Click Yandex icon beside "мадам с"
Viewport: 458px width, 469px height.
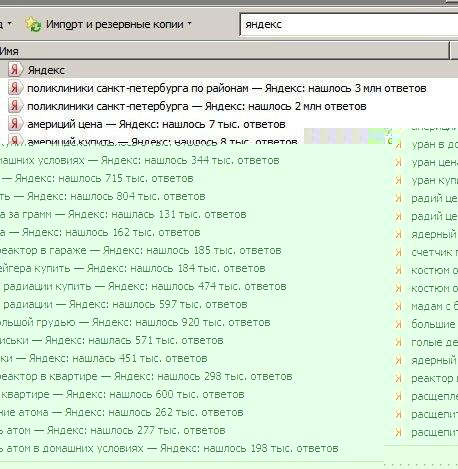pyautogui.click(x=399, y=306)
